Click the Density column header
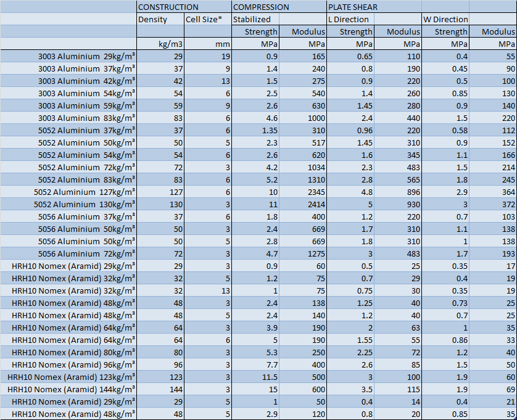This screenshot has height=420, width=517. tap(160, 19)
